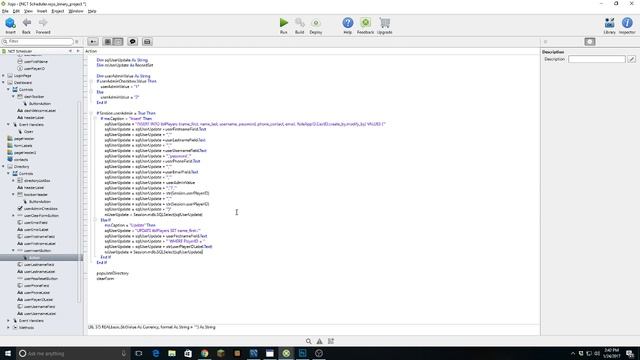Viewport: 640px width, 360px height.
Task: Open the Window menu
Action: [76, 11]
